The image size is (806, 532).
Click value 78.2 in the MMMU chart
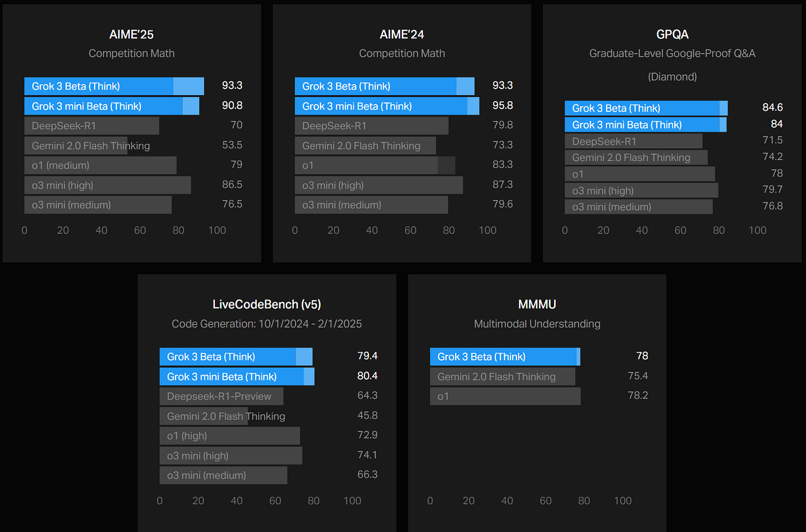pos(638,395)
